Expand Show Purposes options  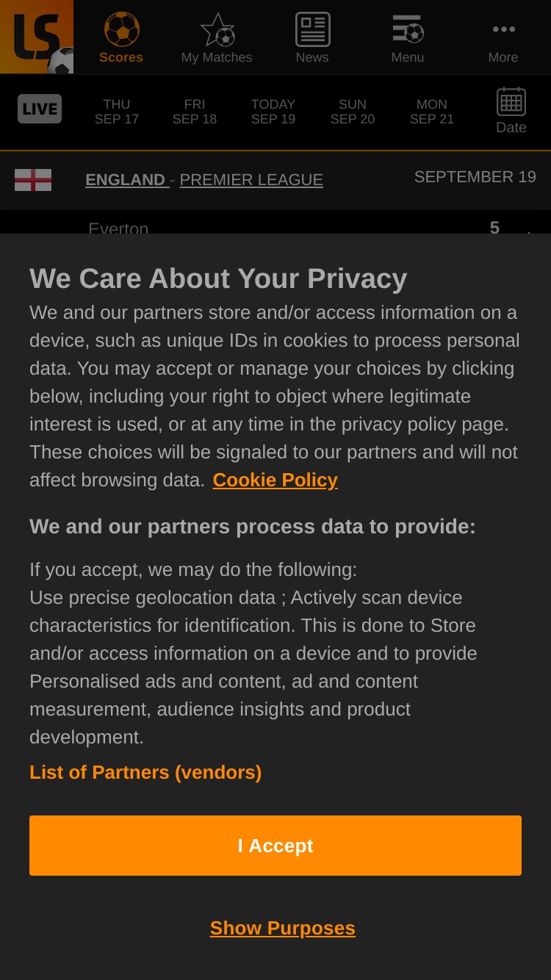[283, 928]
